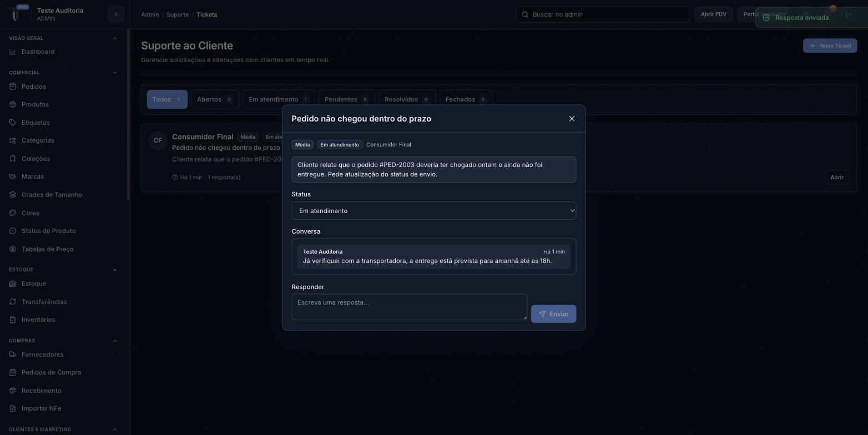Image resolution: width=868 pixels, height=435 pixels.
Task: Click the Importar NFe file icon
Action: pos(13,408)
